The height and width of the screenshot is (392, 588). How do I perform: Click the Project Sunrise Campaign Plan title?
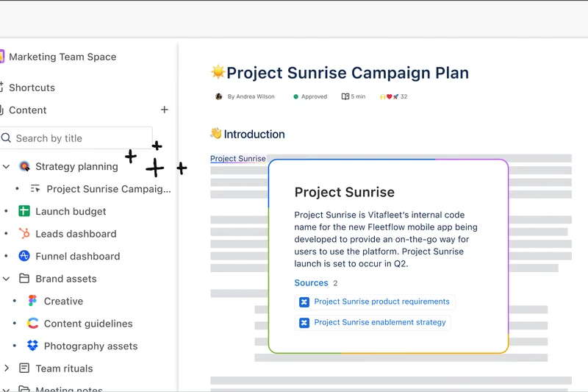tap(348, 73)
